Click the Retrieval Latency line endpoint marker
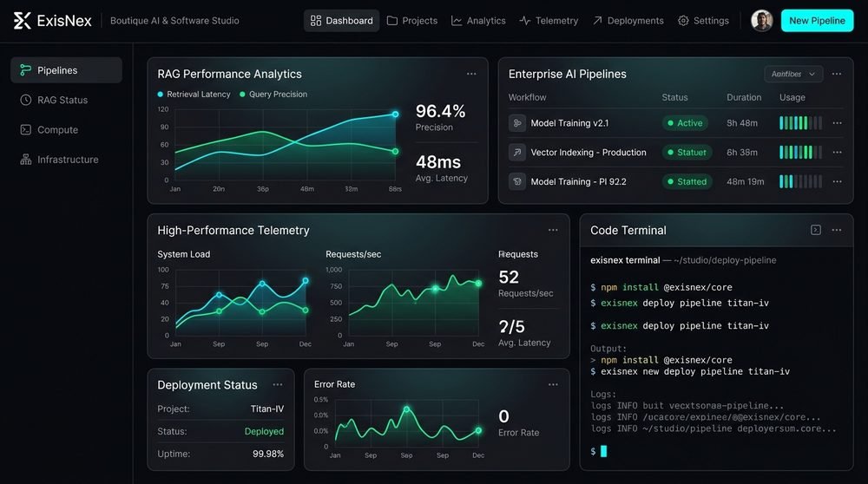Image resolution: width=868 pixels, height=484 pixels. 395,114
